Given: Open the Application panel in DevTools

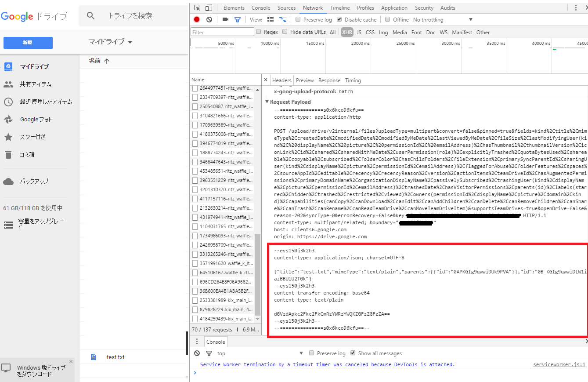Looking at the screenshot, I should coord(394,7).
